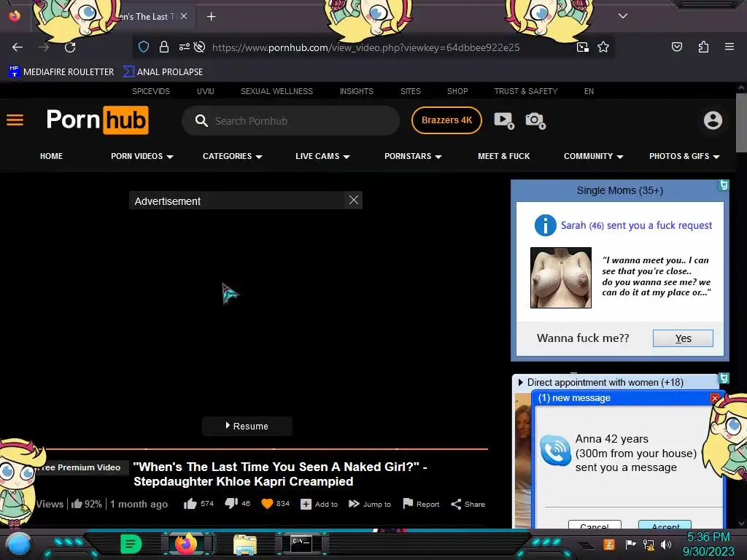
Task: Open site permissions icon in address bar
Action: click(x=184, y=47)
